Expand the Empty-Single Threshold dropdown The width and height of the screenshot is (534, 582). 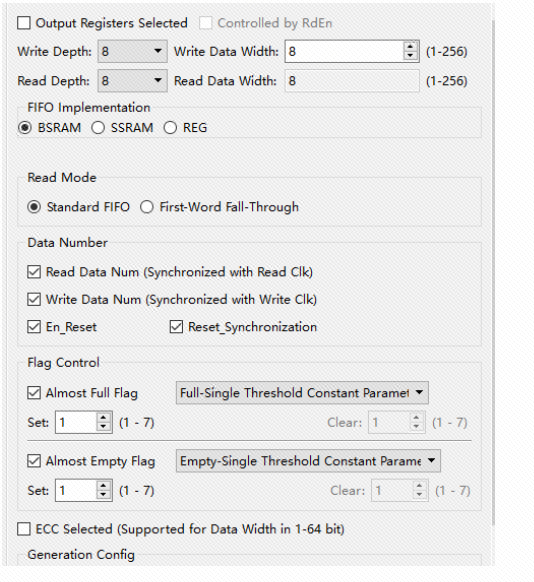pos(308,461)
